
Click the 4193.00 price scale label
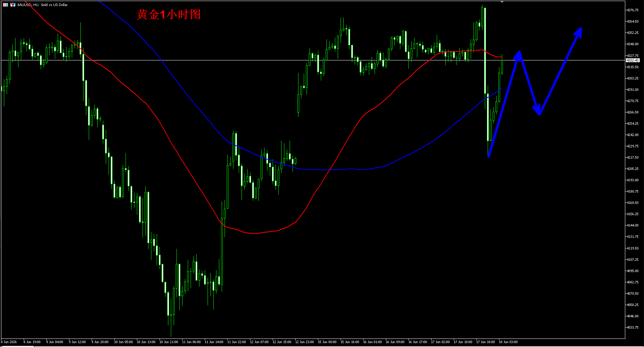[x=633, y=180]
